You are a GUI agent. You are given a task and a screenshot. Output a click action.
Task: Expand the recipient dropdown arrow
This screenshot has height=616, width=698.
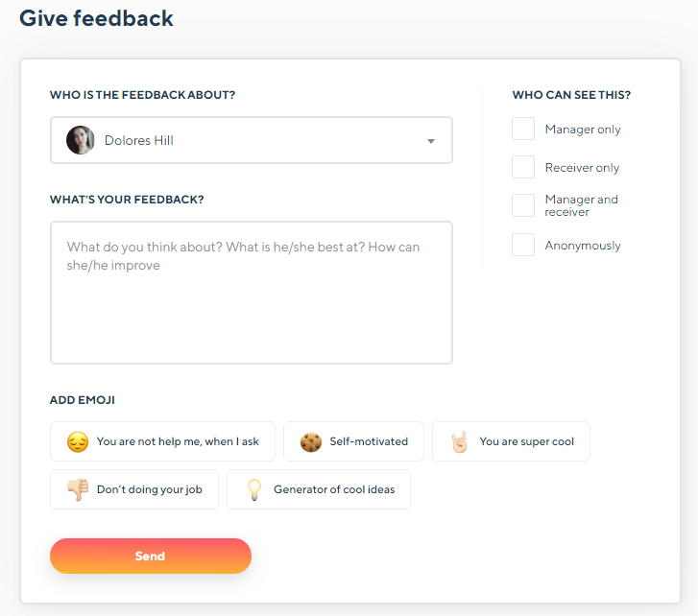click(430, 141)
